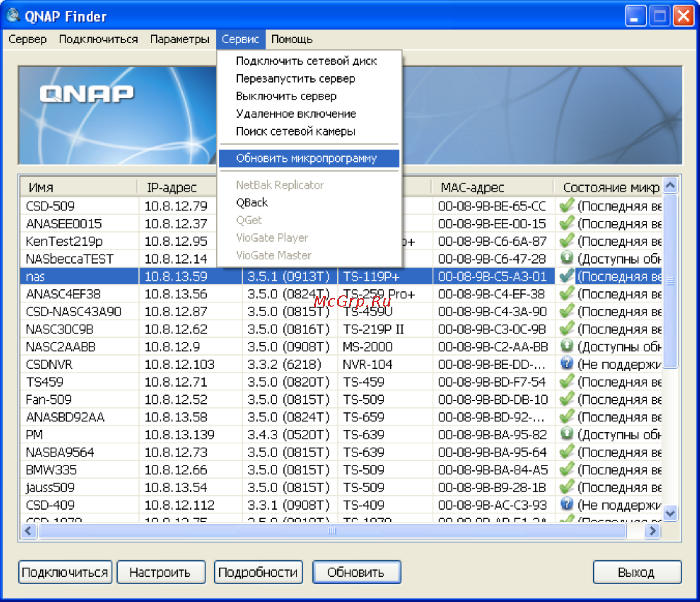
Task: Select the BMW335 server name
Action: point(51,470)
